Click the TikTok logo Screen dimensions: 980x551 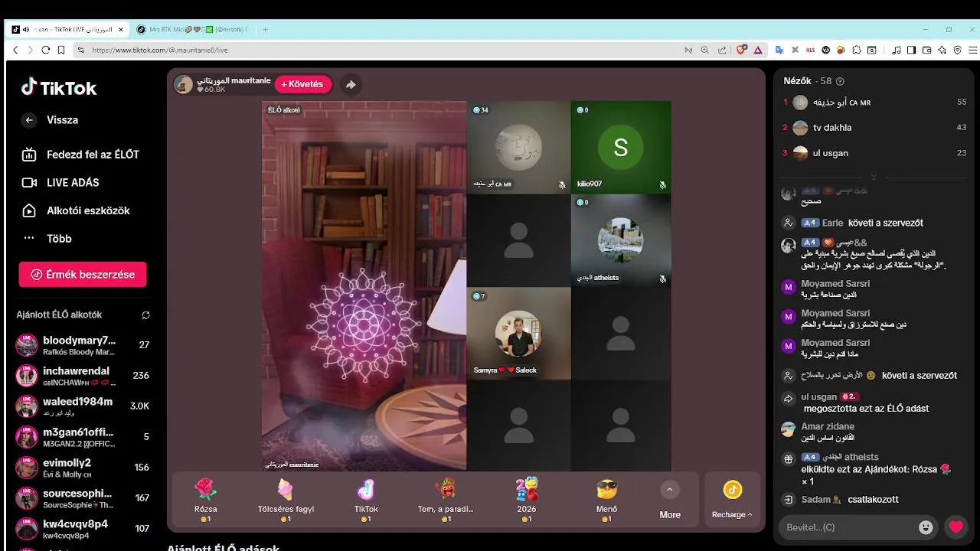pyautogui.click(x=59, y=87)
